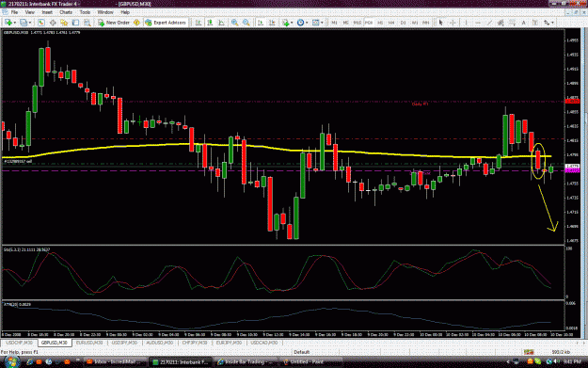This screenshot has width=588, height=368.
Task: Open IncrediMail Inbox in the taskbar
Action: (x=115, y=362)
